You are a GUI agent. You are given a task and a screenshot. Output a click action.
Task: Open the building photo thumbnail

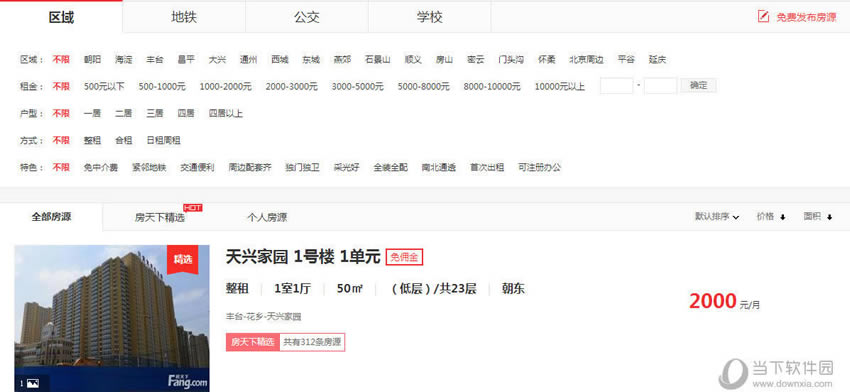coord(112,318)
